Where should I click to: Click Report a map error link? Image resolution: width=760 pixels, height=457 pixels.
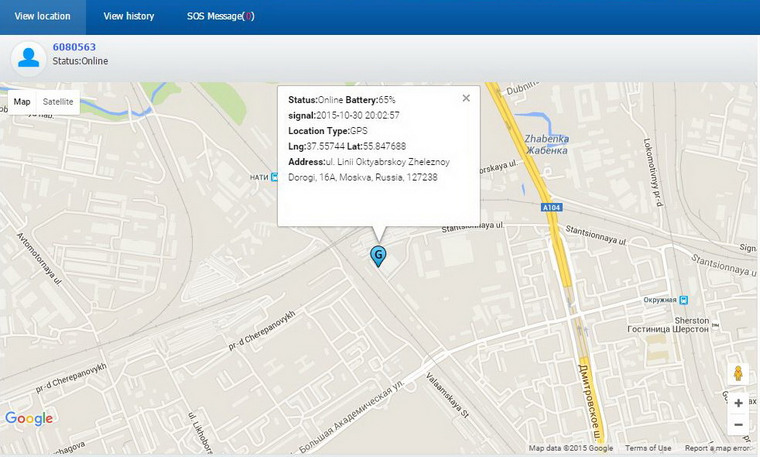718,448
